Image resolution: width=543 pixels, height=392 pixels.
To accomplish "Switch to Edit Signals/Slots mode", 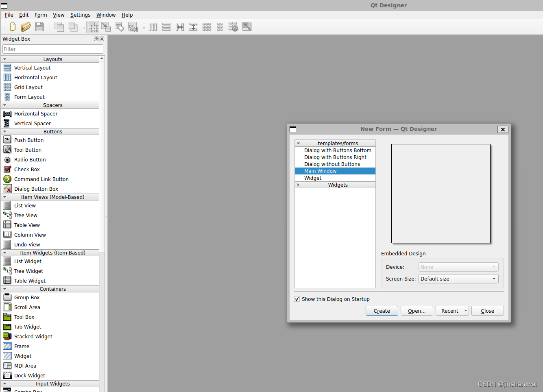I will (106, 27).
